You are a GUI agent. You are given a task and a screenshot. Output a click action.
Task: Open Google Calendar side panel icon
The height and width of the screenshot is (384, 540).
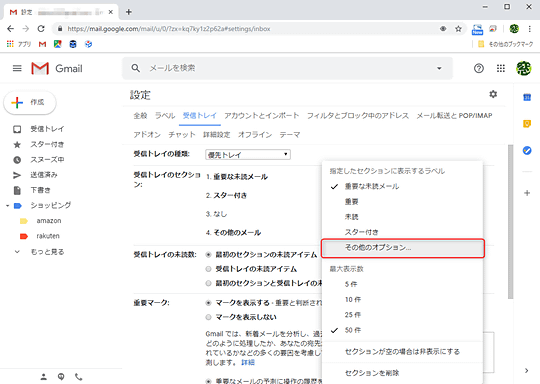tap(527, 97)
